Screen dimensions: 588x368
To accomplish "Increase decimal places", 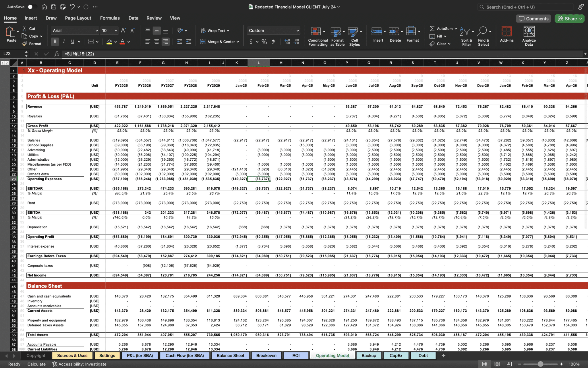I will coord(287,42).
